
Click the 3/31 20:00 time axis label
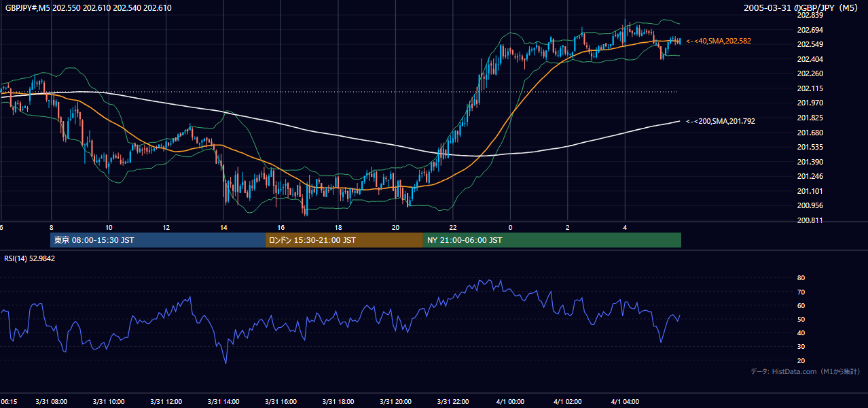pos(396,402)
